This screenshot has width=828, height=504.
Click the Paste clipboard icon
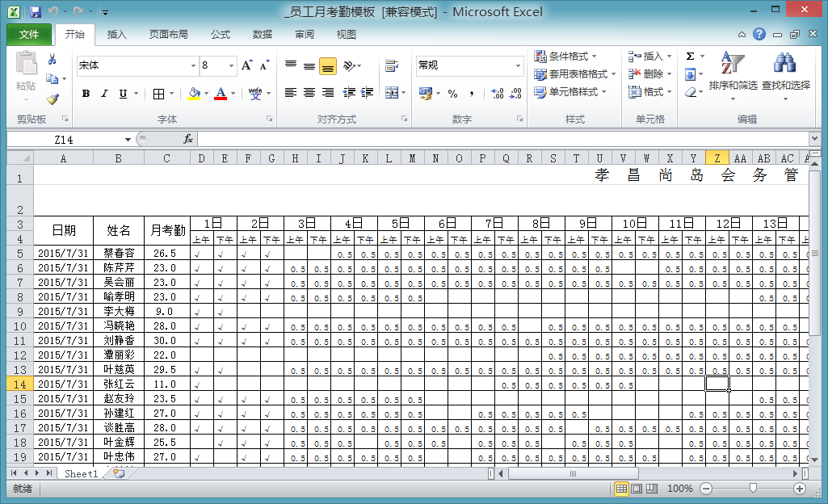point(26,63)
